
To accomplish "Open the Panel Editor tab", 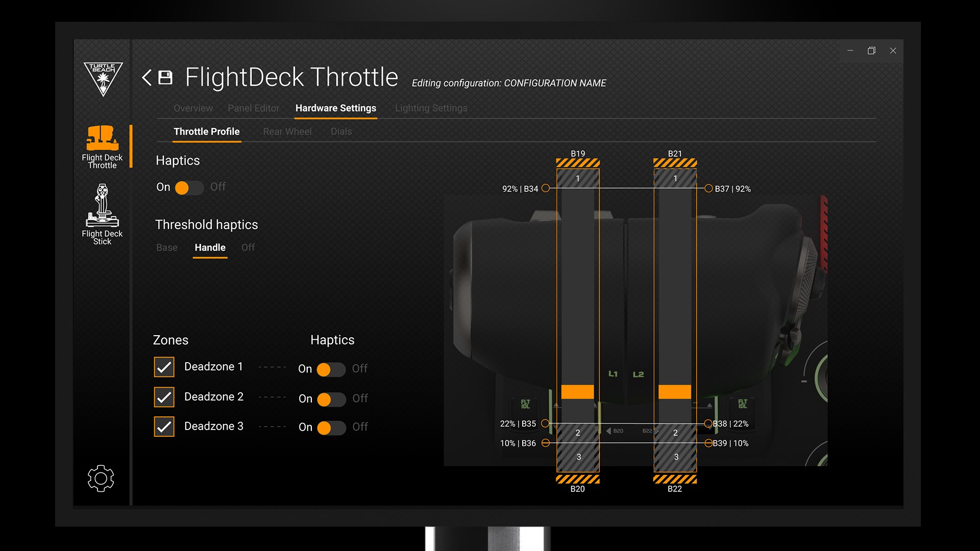I will pos(254,108).
